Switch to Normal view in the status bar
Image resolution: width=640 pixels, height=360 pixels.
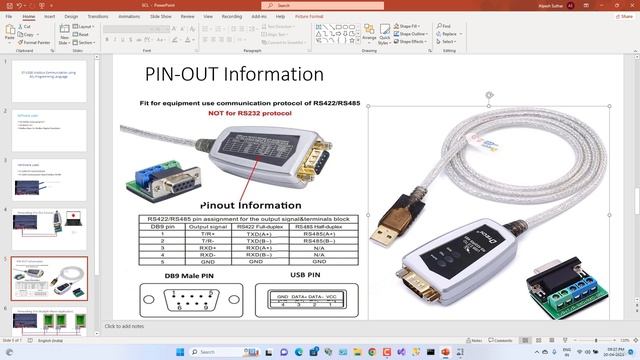click(525, 340)
